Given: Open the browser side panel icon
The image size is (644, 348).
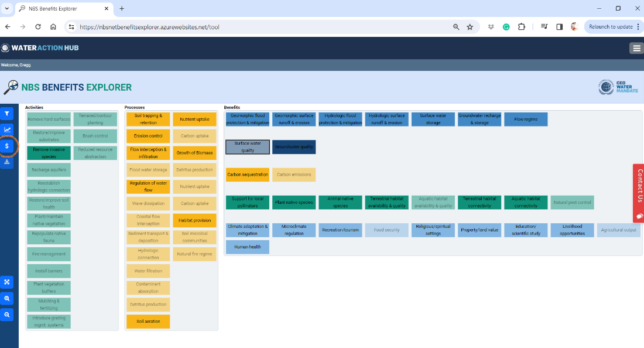Looking at the screenshot, I should [x=559, y=27].
